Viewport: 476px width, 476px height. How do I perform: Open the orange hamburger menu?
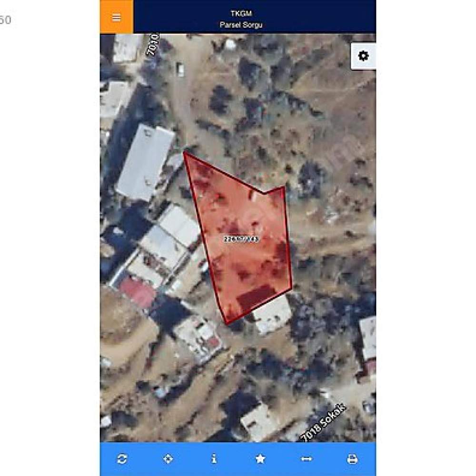[x=117, y=17]
